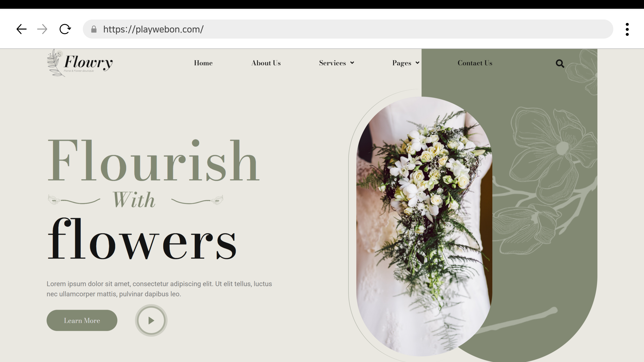Click the bridal bouquet photo
This screenshot has height=362, width=644.
click(424, 225)
